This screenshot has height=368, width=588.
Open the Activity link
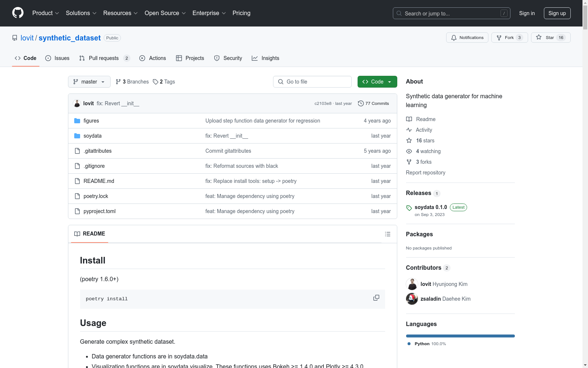pyautogui.click(x=419, y=130)
